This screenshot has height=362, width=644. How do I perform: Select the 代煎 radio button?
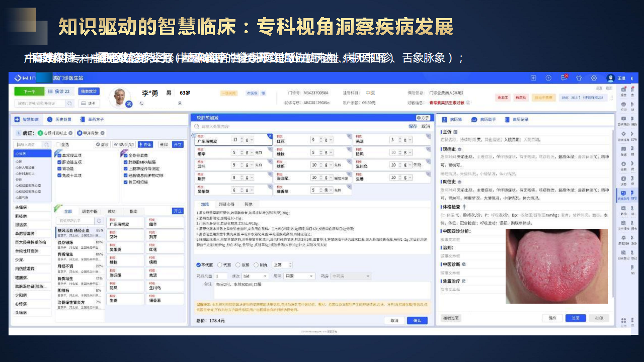(x=219, y=265)
